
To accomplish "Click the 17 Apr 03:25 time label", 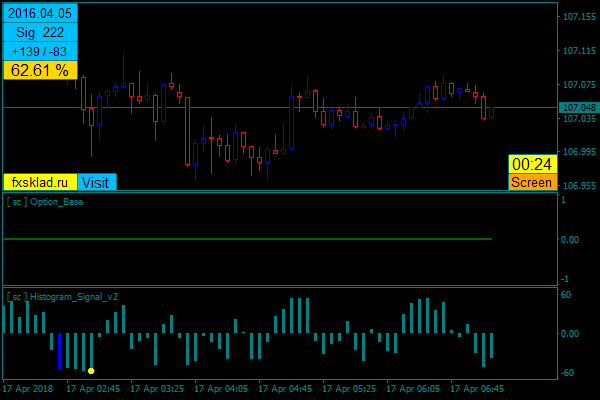I will click(157, 389).
